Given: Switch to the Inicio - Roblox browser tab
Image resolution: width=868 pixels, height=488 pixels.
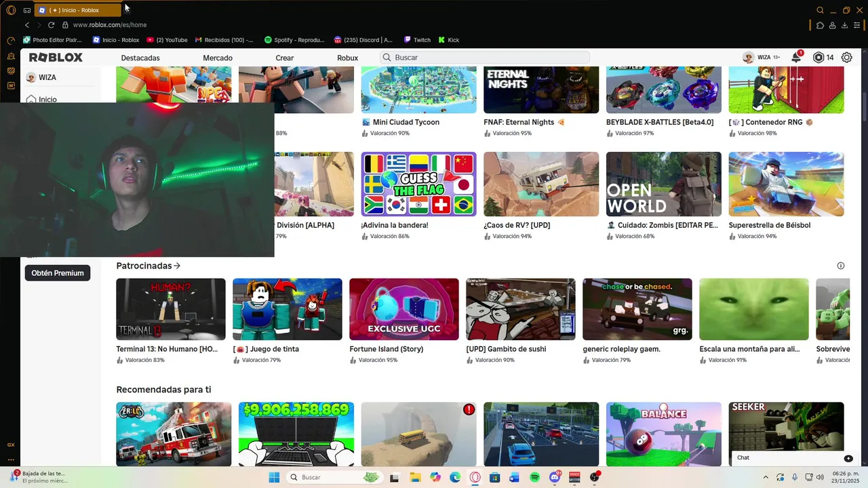Looking at the screenshot, I should 77,10.
